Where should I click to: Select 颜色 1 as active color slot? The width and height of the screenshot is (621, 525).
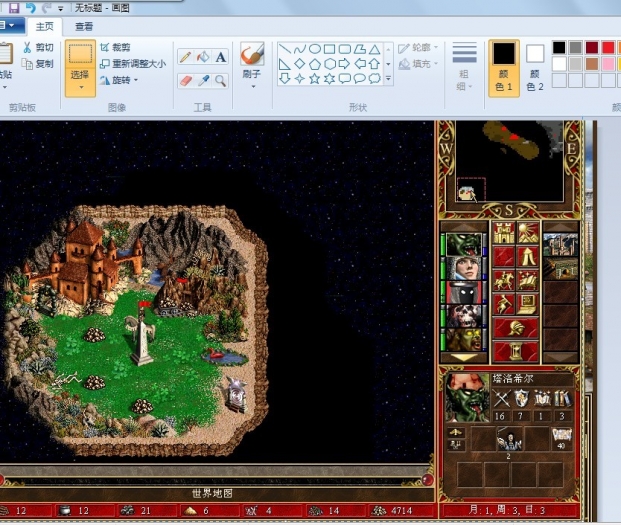tap(504, 68)
